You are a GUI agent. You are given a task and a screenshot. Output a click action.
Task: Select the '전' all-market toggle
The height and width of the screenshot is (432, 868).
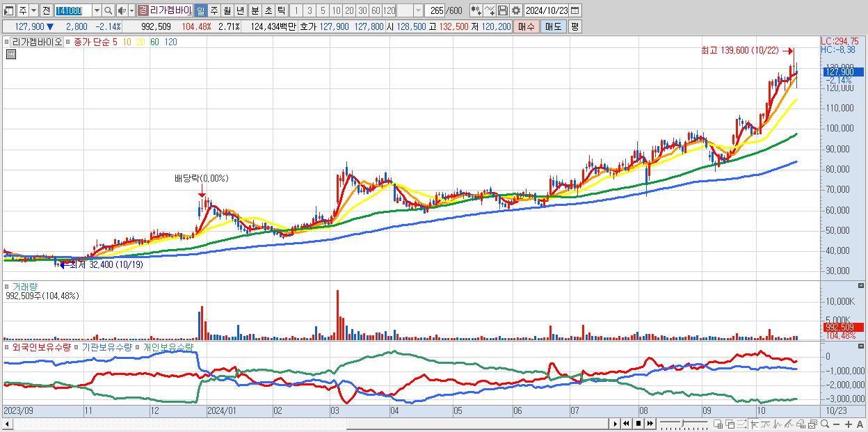point(46,11)
